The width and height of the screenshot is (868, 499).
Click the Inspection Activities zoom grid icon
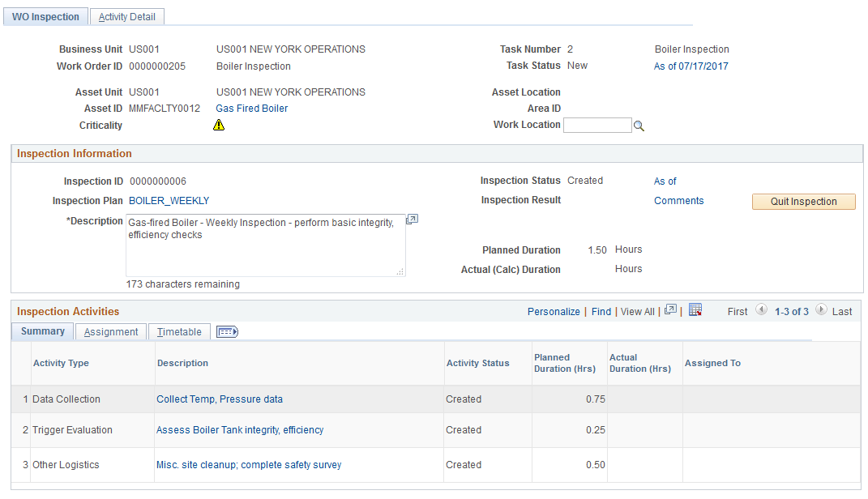[670, 309]
